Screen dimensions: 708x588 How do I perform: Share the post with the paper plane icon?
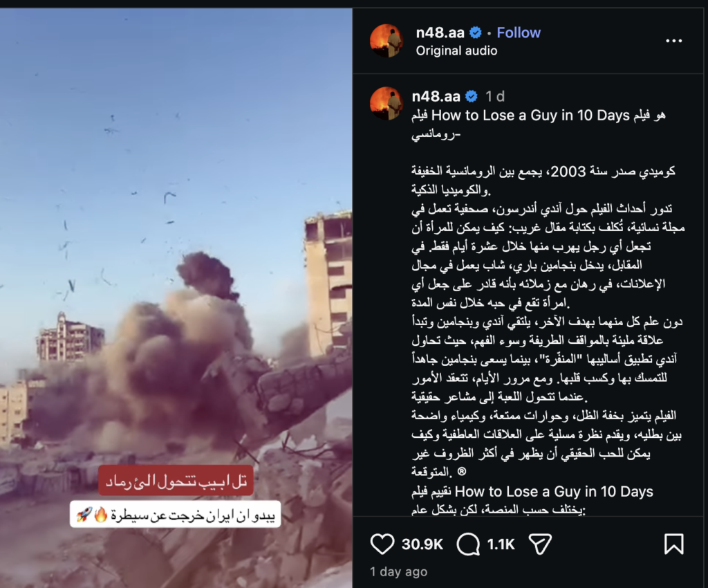coord(540,544)
